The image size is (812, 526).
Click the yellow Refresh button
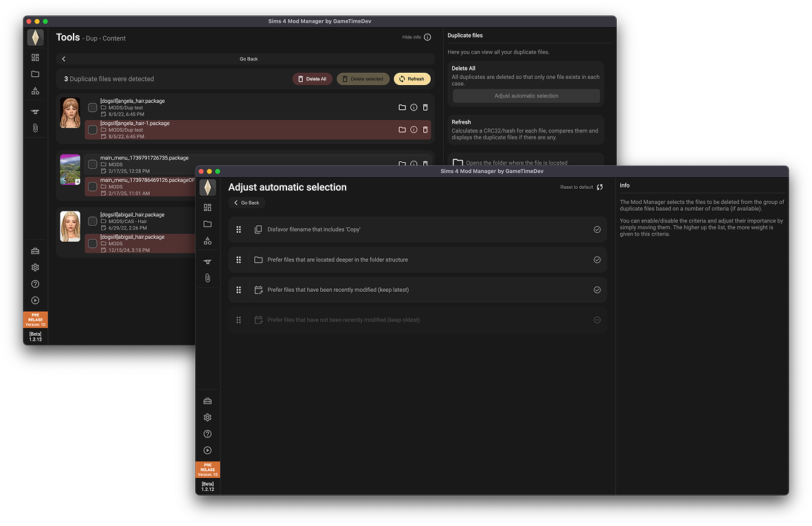[412, 79]
